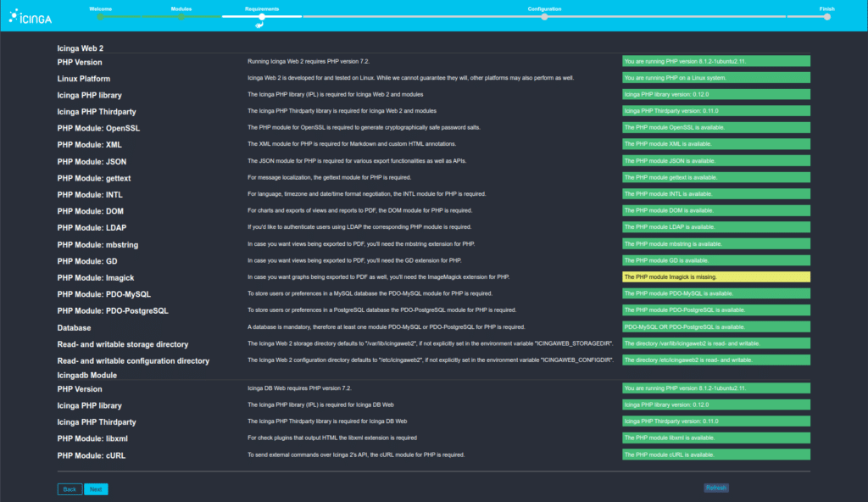Click the PHP Module: INTL label
This screenshot has height=502, width=868.
pos(90,195)
